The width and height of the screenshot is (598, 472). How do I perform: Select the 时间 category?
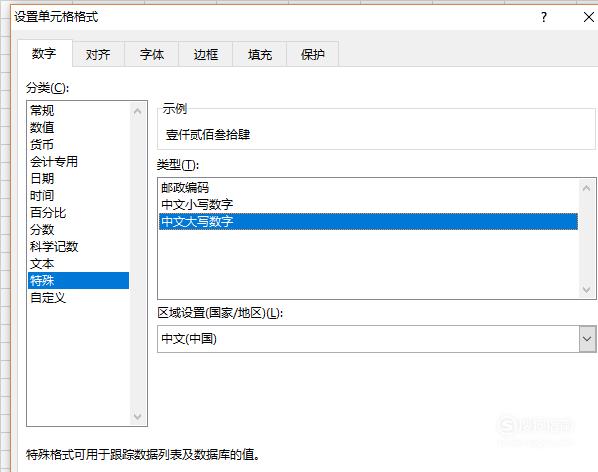(x=79, y=196)
